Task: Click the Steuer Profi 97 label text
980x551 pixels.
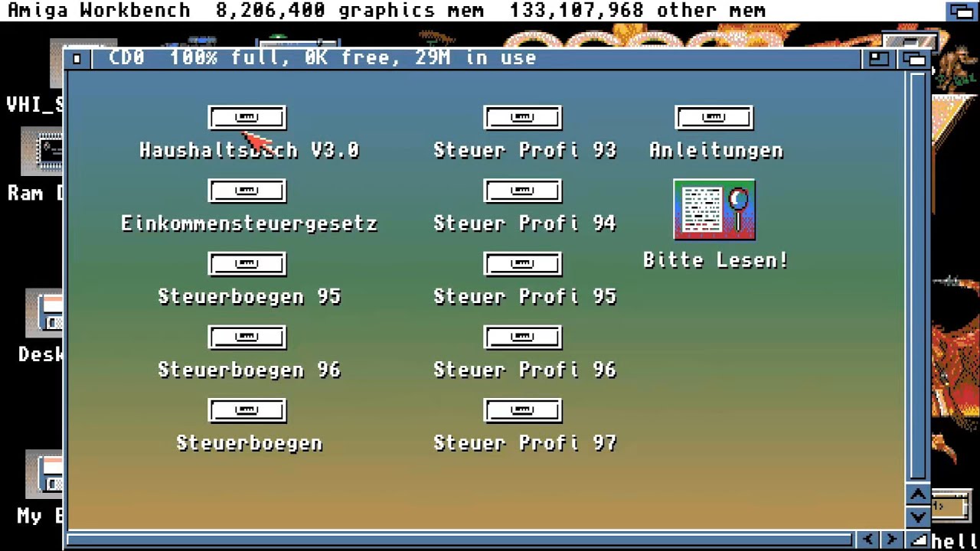Action: (525, 443)
